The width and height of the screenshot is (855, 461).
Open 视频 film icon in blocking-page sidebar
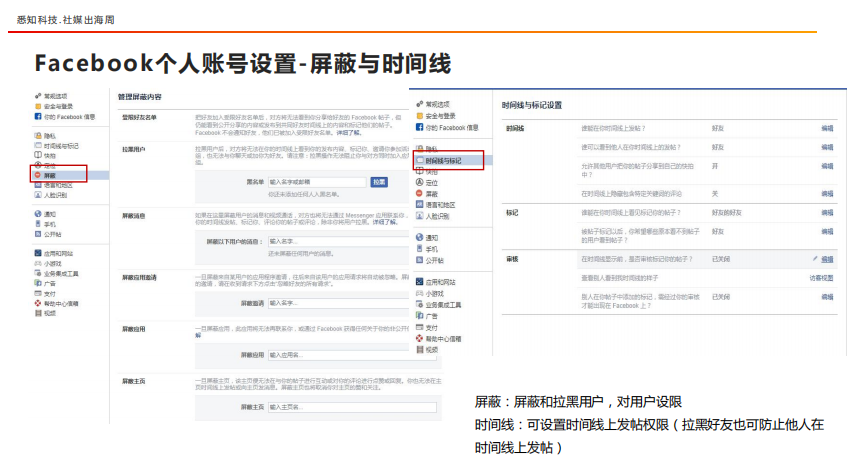click(x=38, y=313)
